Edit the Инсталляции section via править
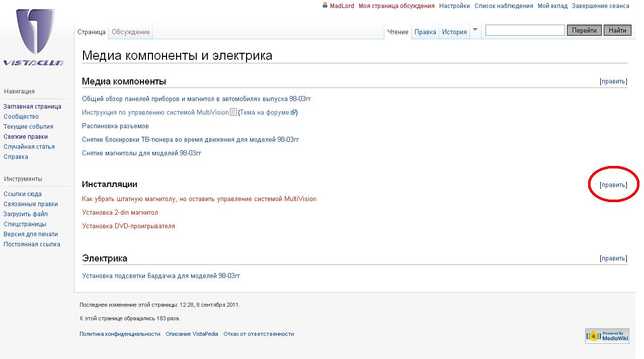Image resolution: width=644 pixels, height=359 pixels. coord(613,185)
